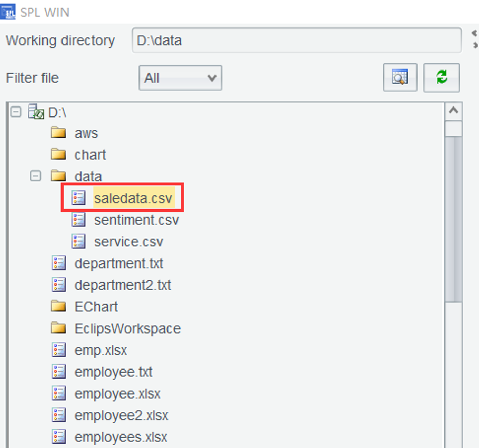
Task: Click the green refresh button
Action: pyautogui.click(x=441, y=77)
